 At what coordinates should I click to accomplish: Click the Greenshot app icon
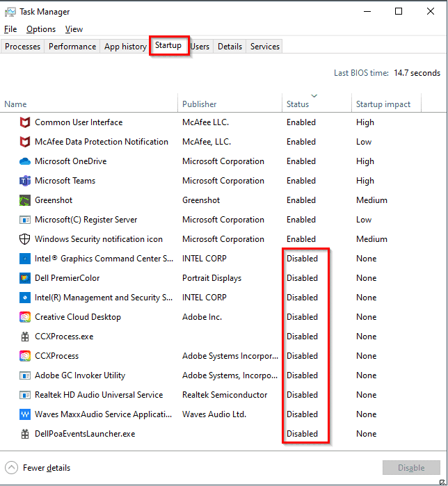(x=25, y=200)
